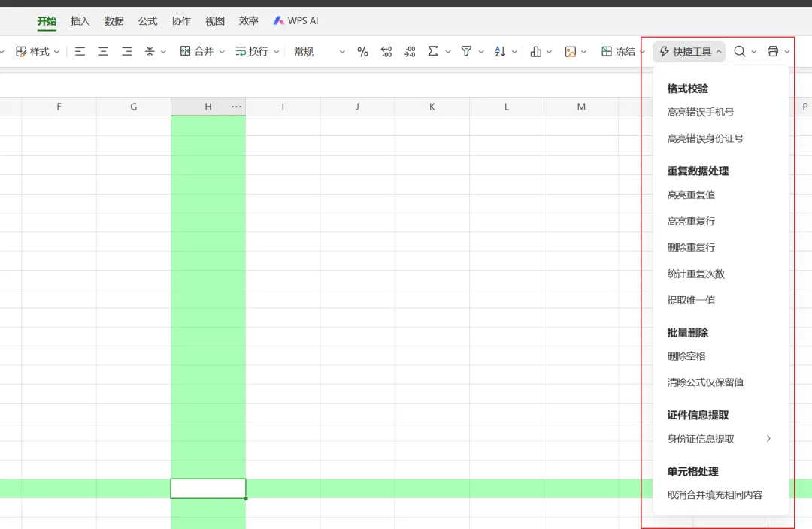Click the filter funnel icon
This screenshot has height=529, width=812.
(x=466, y=51)
